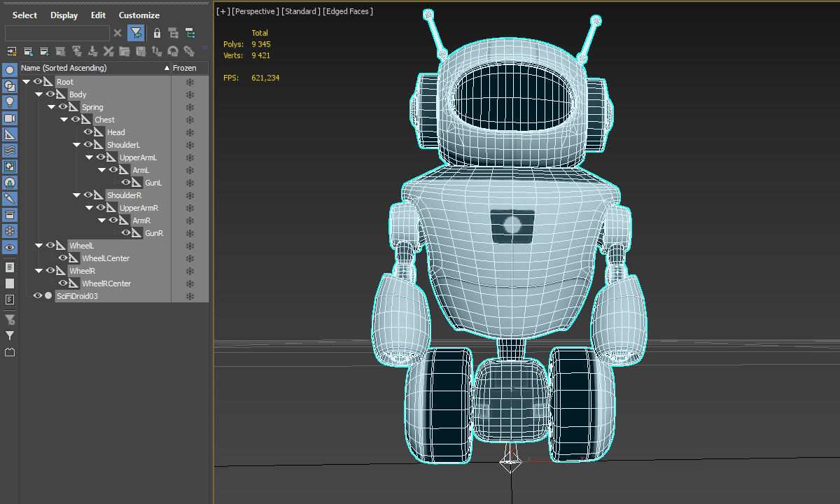This screenshot has width=840, height=504.
Task: Hide SciFiDroid03 using its eye icon
Action: click(x=38, y=296)
